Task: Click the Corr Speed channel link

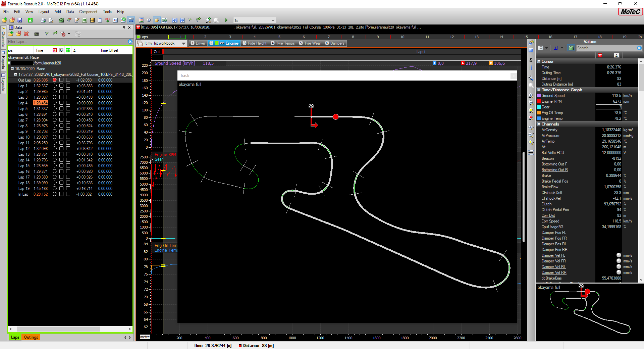Action: pyautogui.click(x=550, y=221)
